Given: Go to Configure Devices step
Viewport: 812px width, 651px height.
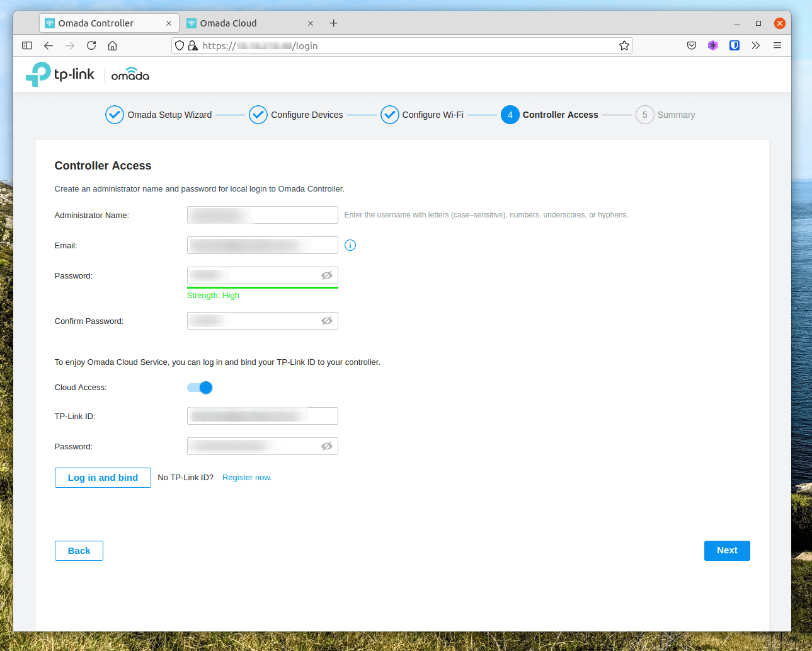Looking at the screenshot, I should pos(296,115).
